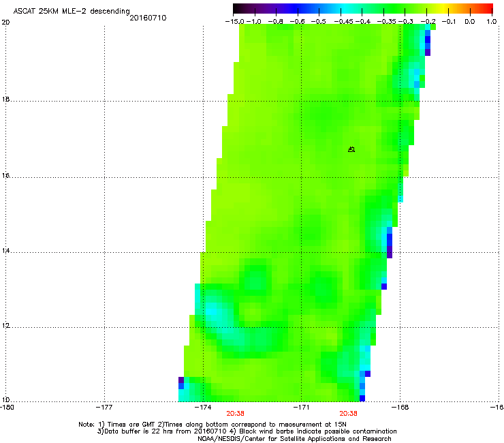Click the -15.0 color scale label
This screenshot has height=443, width=504.
[235, 22]
